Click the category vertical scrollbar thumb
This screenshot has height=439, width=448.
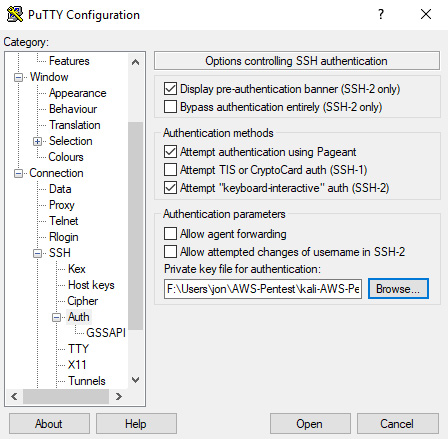click(135, 226)
